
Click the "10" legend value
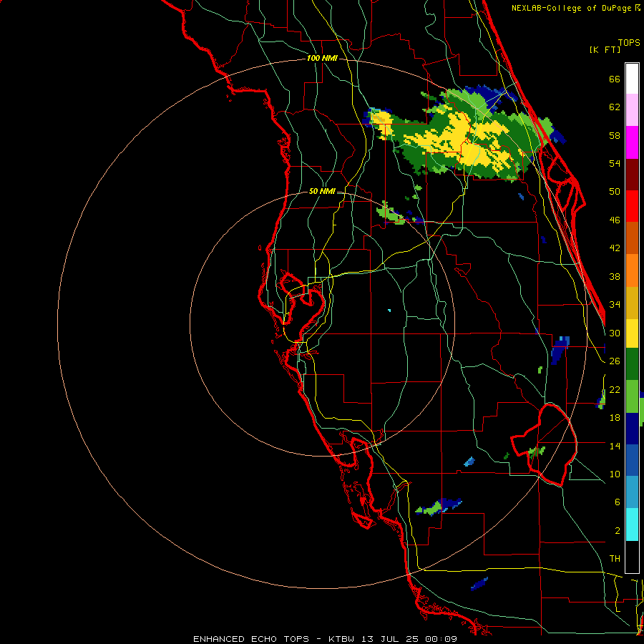[615, 474]
